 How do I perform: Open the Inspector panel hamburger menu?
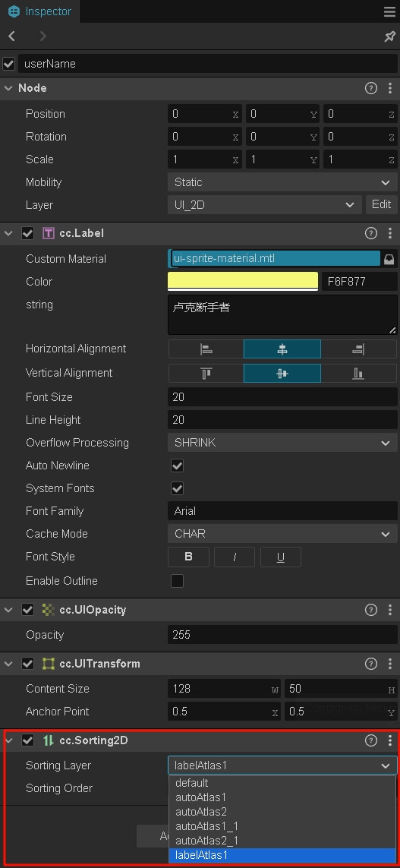pyautogui.click(x=389, y=11)
